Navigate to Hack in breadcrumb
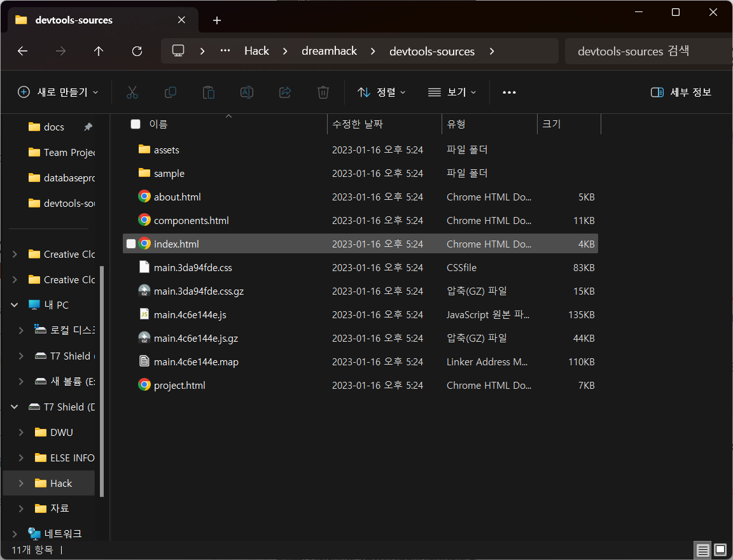 tap(256, 51)
